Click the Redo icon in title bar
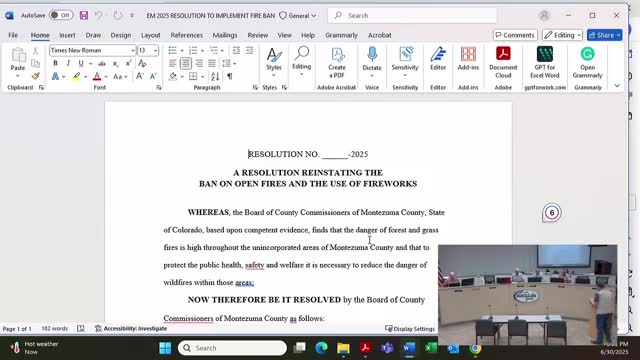The width and height of the screenshot is (640, 360). click(x=118, y=16)
